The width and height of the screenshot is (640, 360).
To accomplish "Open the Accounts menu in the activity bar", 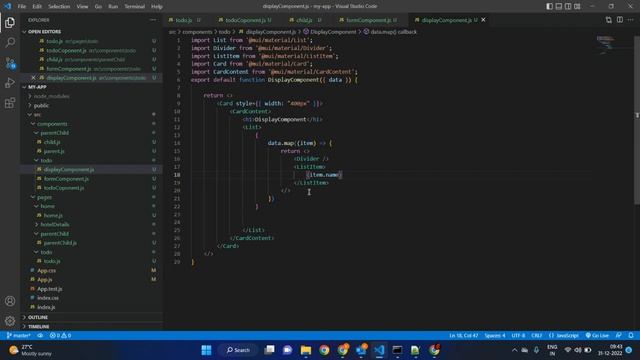I will (10, 301).
